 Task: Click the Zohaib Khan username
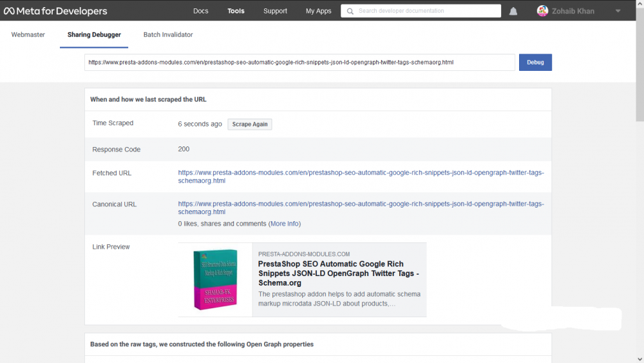pyautogui.click(x=573, y=11)
